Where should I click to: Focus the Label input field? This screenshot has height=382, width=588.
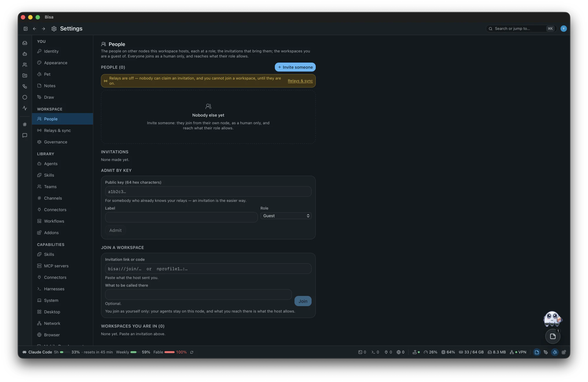[x=181, y=217]
